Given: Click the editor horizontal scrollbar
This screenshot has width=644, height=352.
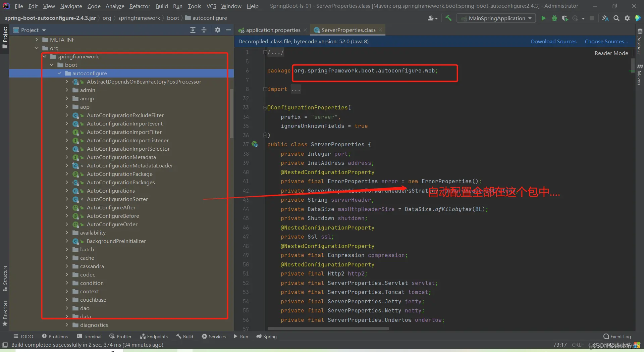Looking at the screenshot, I should click(x=328, y=329).
